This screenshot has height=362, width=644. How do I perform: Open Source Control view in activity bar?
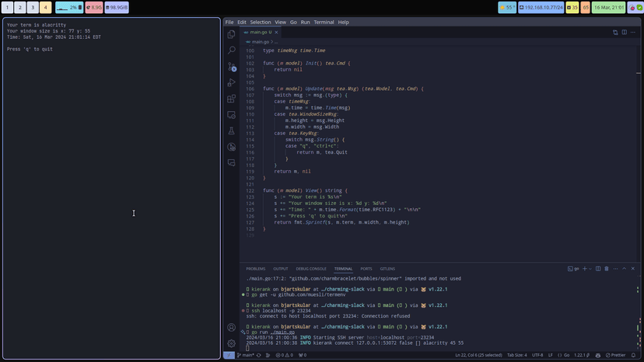pos(231,67)
